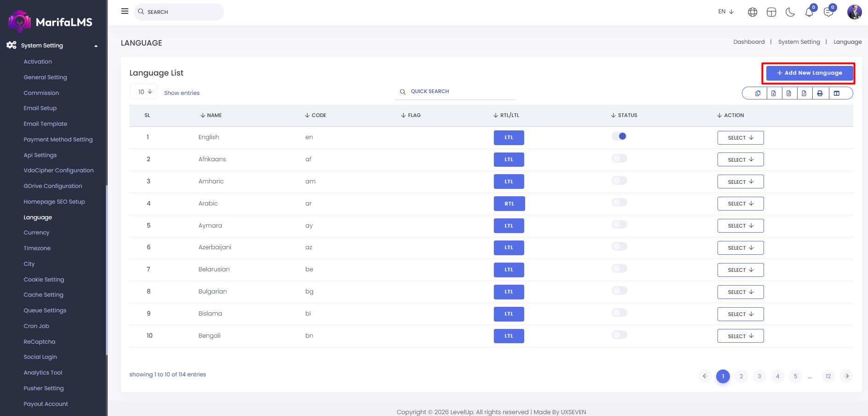Disable the English language status toggle
Image resolution: width=868 pixels, height=416 pixels.
point(619,136)
